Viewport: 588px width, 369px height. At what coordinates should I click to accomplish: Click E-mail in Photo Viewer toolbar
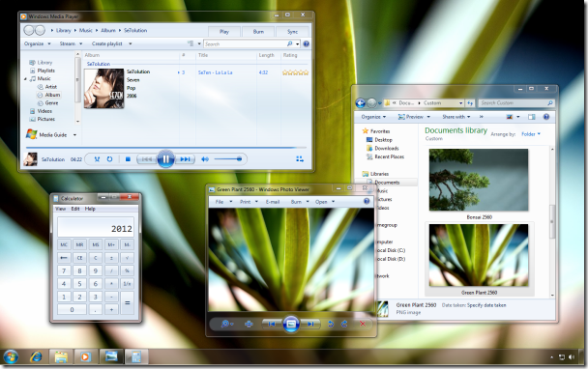[x=273, y=202]
